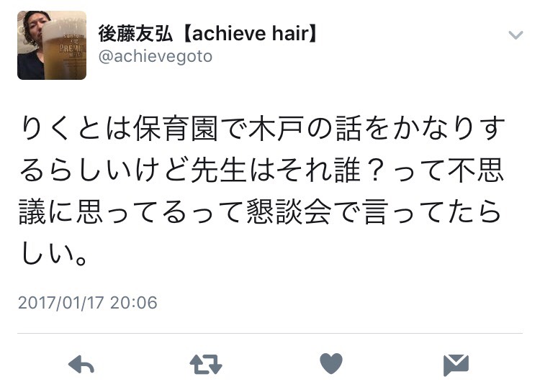Click the Premium beer mug in avatar
540x392 pixels.
coord(64,48)
